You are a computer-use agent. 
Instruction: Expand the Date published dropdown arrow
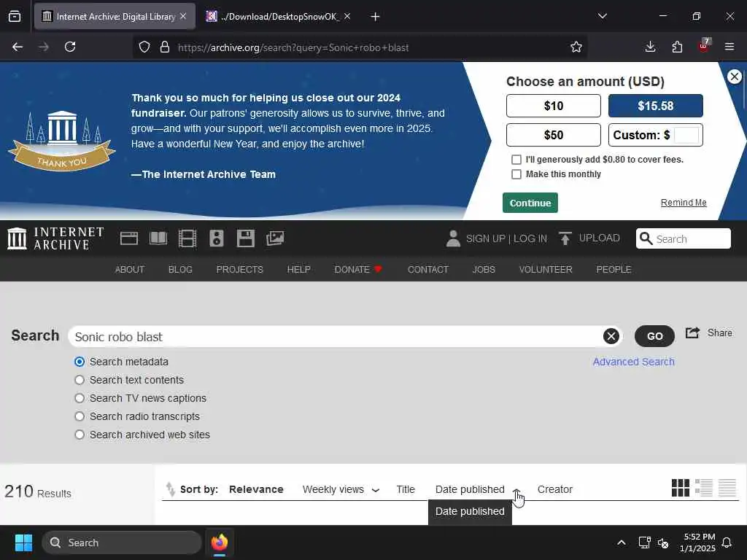(x=516, y=490)
